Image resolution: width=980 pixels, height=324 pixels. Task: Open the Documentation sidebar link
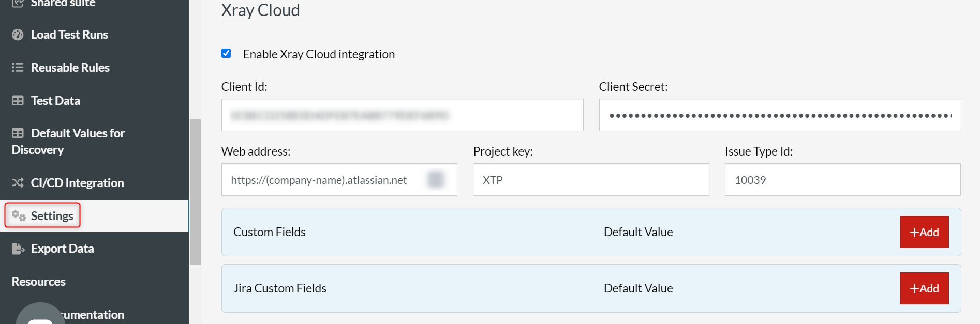93,315
